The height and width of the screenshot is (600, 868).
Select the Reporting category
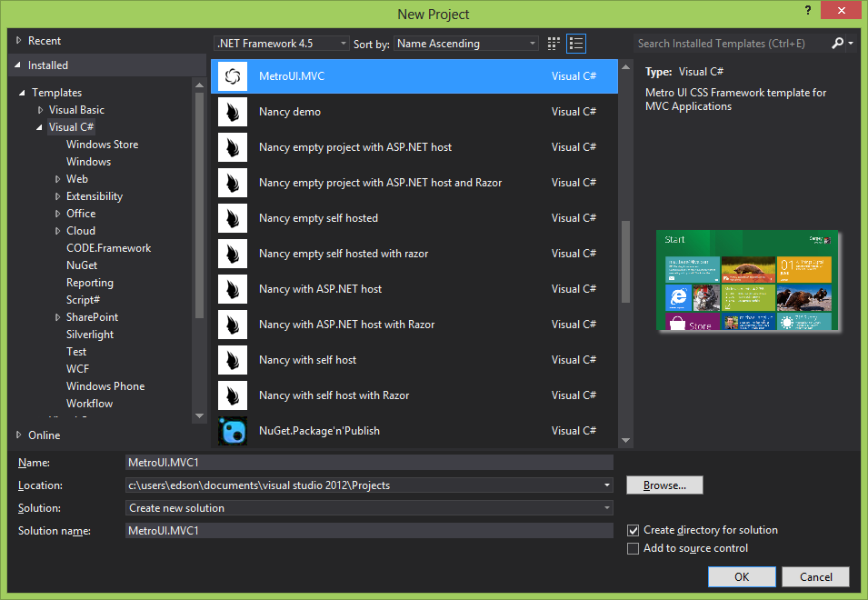point(90,283)
